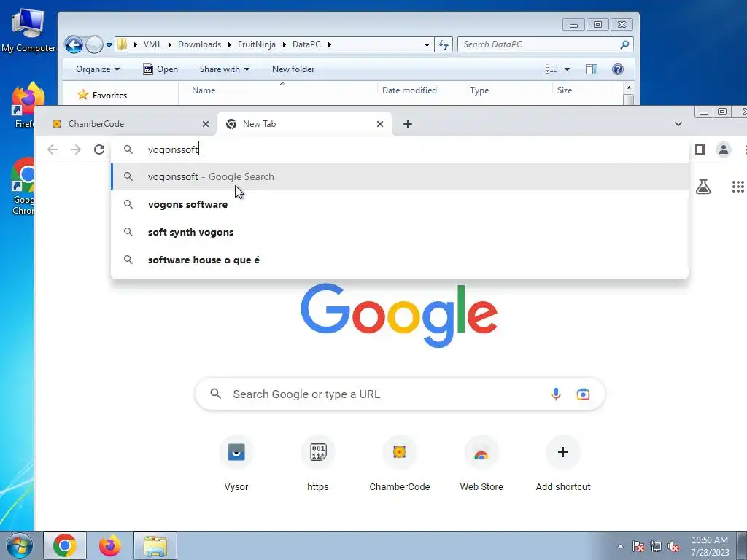Screen dimensions: 747x560
Task: Click VM1 in the Explorer breadcrumb
Action: click(x=152, y=44)
